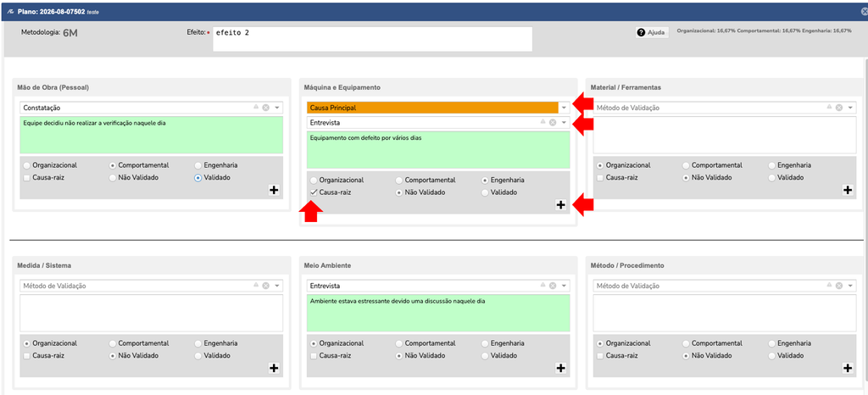Check Causa-raiz in Meio Ambiente
868x395 pixels.
coord(314,356)
